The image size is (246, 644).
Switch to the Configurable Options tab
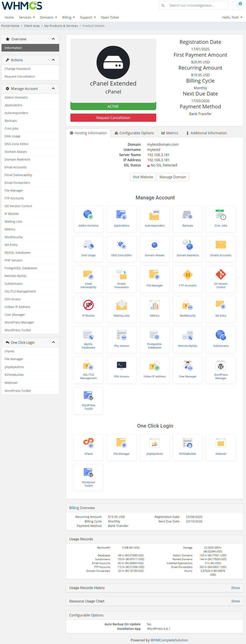tap(134, 133)
